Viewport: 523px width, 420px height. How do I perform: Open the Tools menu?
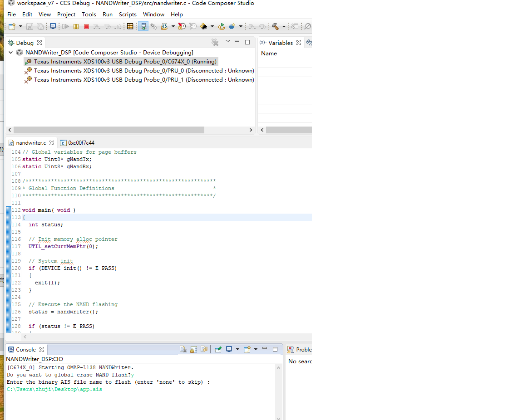(x=89, y=15)
